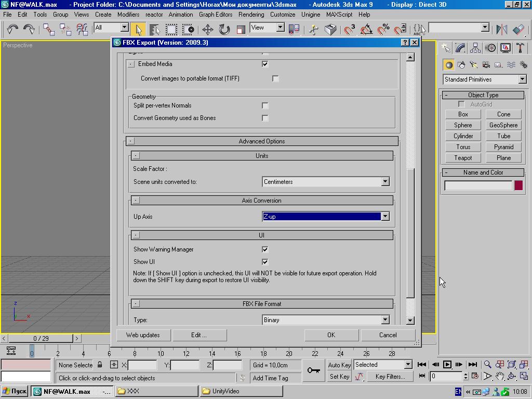Screen dimensions: 532x399
Task: Confirm export with the OK button
Action: (331, 335)
